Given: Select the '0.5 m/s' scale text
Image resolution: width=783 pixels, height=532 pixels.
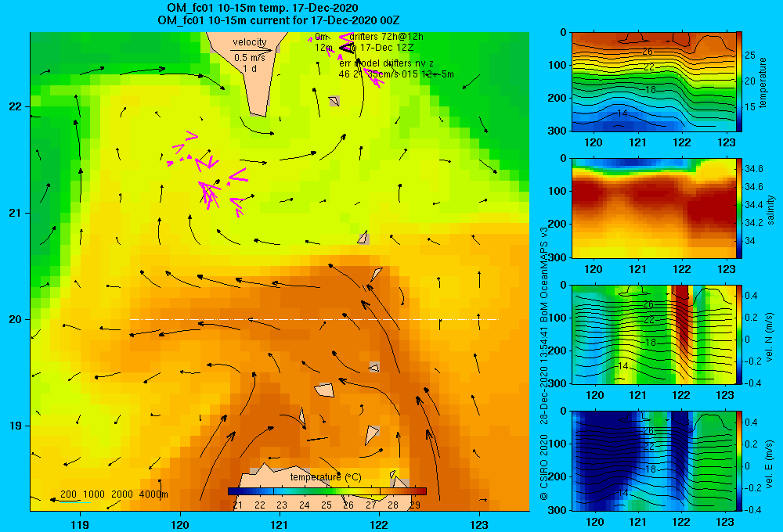Looking at the screenshot, I should [250, 58].
